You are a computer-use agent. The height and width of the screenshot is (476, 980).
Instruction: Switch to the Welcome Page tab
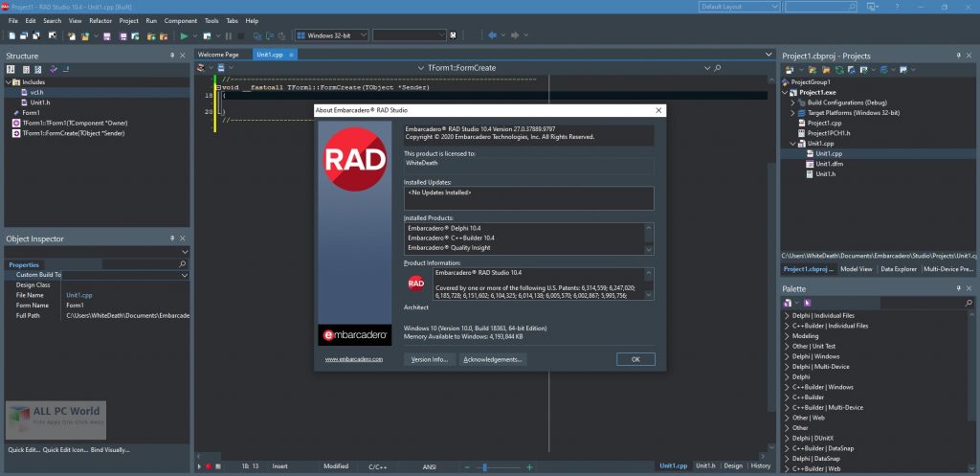tap(219, 55)
